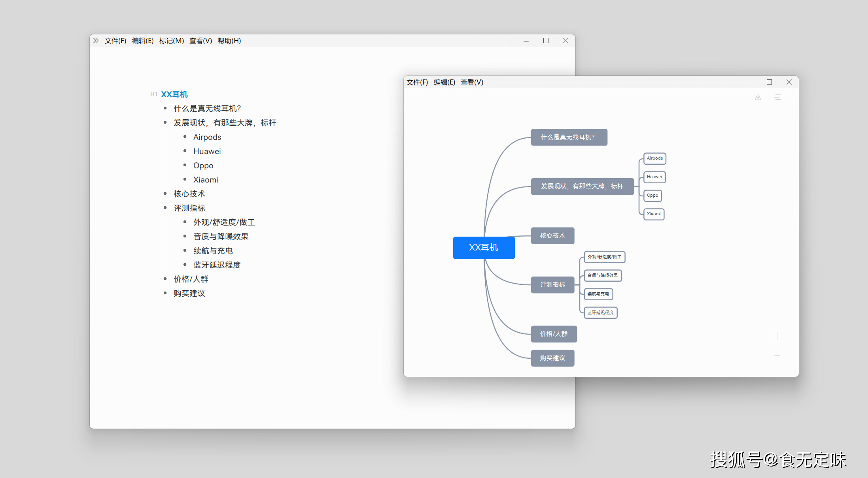
Task: Select mind map node 发展现状，有那些大牌，标杆
Action: click(582, 186)
